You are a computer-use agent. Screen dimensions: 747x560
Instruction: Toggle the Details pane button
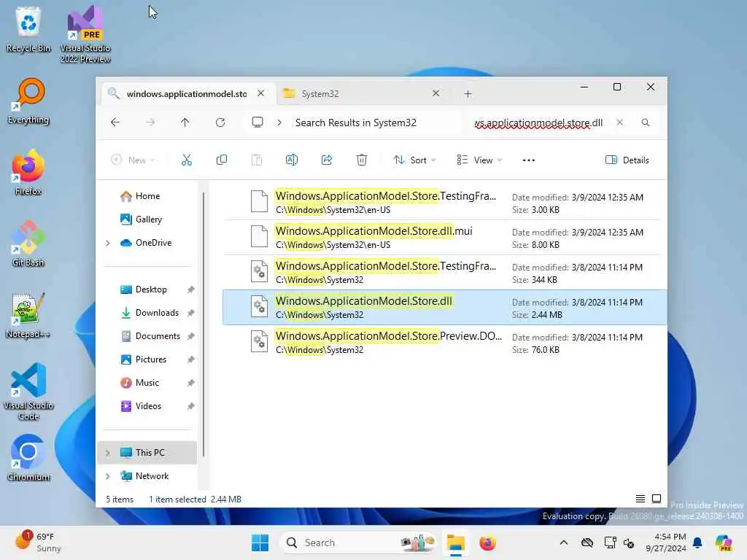(x=627, y=160)
